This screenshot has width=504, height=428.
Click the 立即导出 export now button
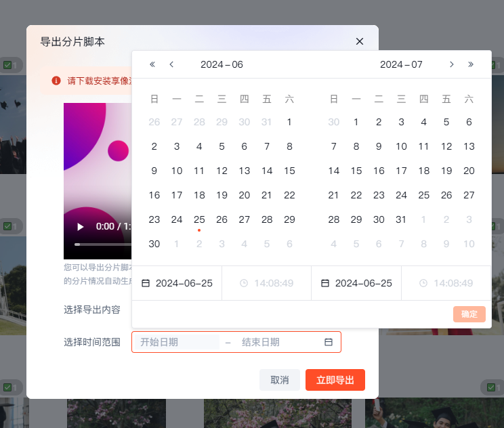point(335,380)
